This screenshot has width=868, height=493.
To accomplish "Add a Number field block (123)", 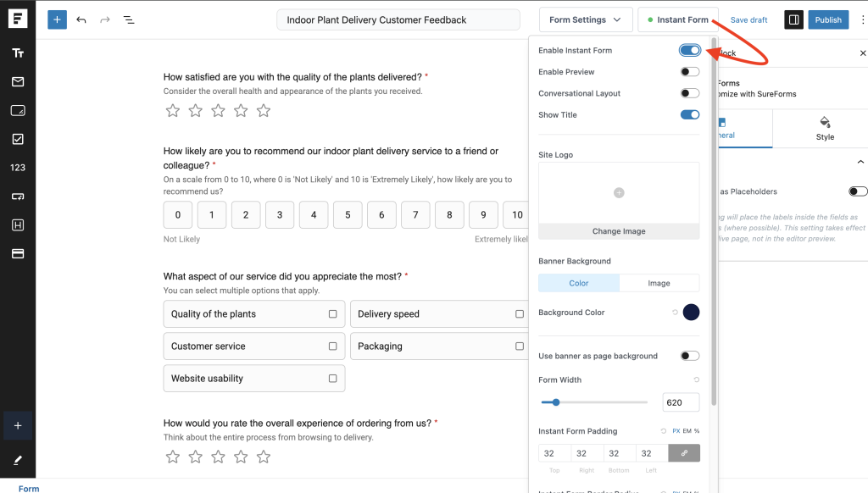I will point(18,168).
